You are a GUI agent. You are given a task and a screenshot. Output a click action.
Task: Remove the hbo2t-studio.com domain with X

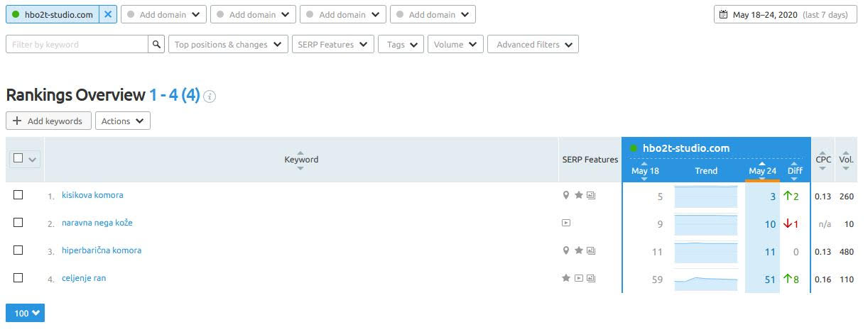(108, 14)
